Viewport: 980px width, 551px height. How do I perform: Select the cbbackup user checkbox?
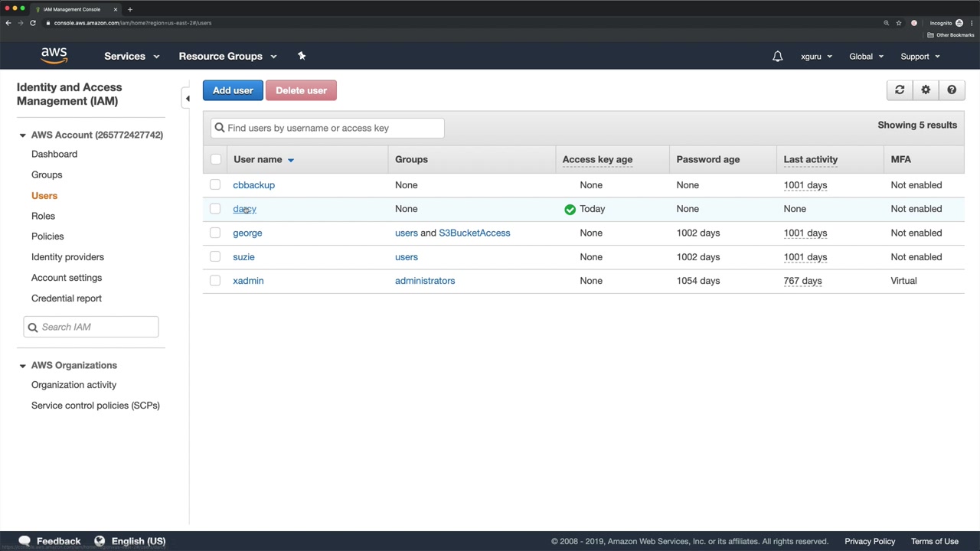[x=215, y=185]
